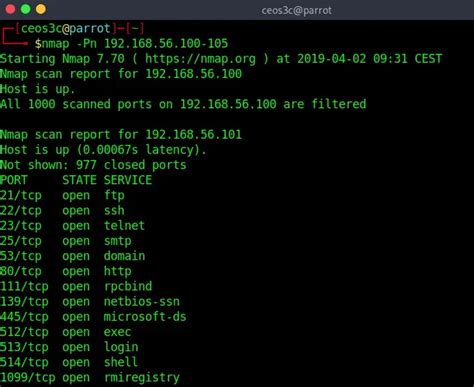Screen dimensions: 474x387
Task: Click the 1099/tcp port entry
Action: [28, 378]
